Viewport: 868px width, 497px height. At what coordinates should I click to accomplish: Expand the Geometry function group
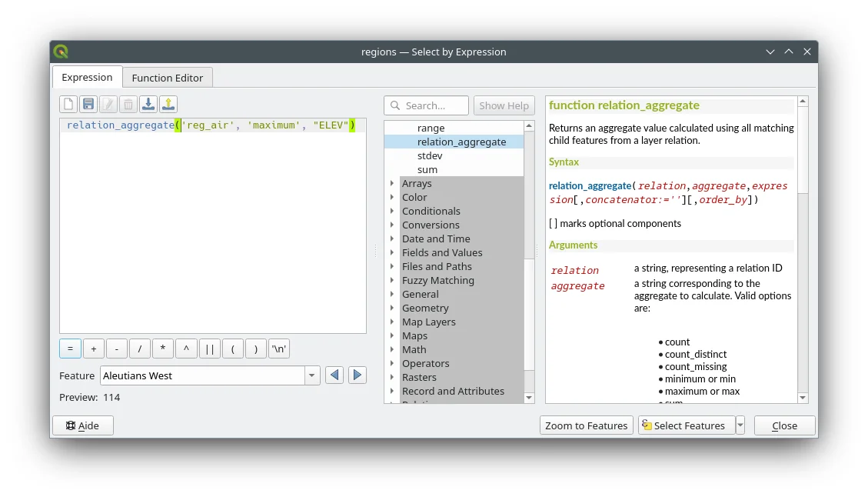(x=392, y=309)
